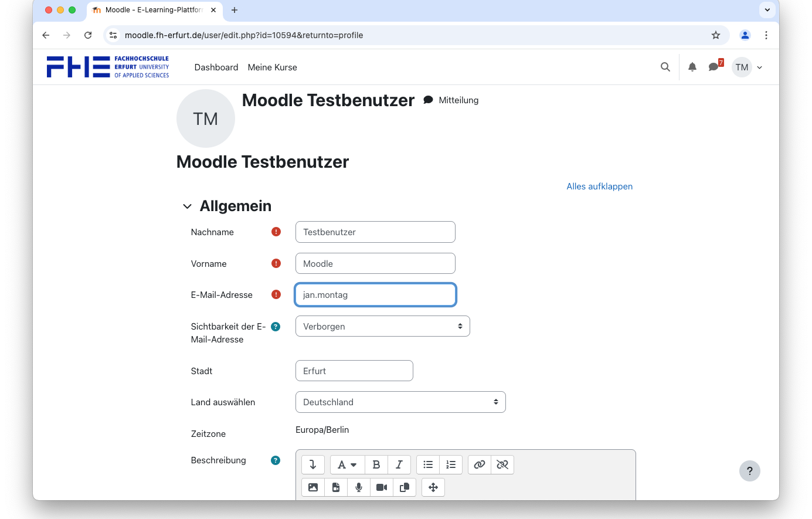Click the insert link icon
Viewport: 812px width, 519px height.
[x=480, y=464]
